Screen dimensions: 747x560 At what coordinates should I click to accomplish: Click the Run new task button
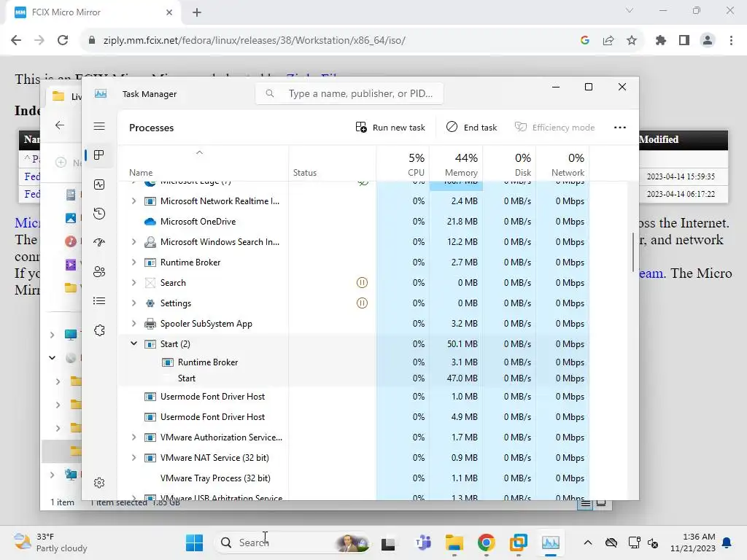point(390,128)
